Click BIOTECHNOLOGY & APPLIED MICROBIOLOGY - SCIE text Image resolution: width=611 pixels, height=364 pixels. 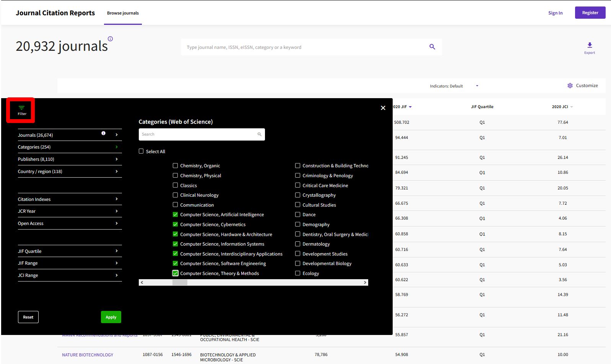pyautogui.click(x=228, y=357)
